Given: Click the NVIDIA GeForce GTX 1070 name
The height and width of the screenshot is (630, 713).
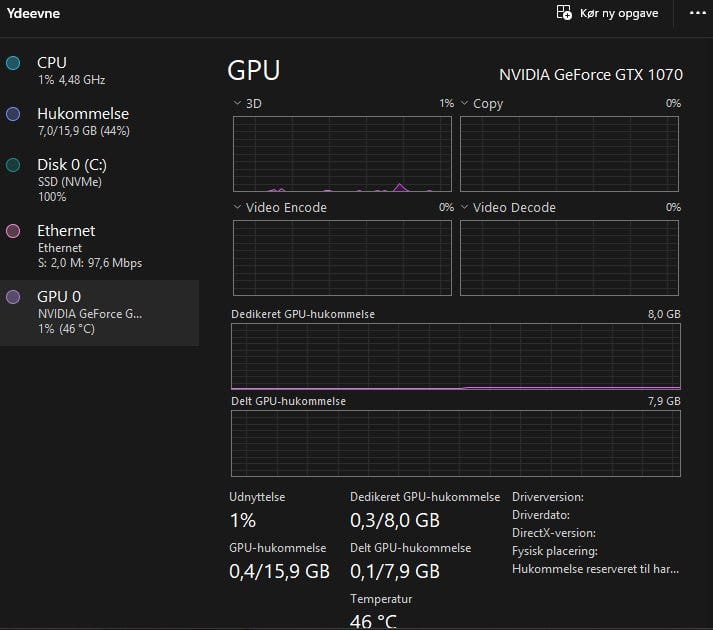Looking at the screenshot, I should click(x=591, y=75).
